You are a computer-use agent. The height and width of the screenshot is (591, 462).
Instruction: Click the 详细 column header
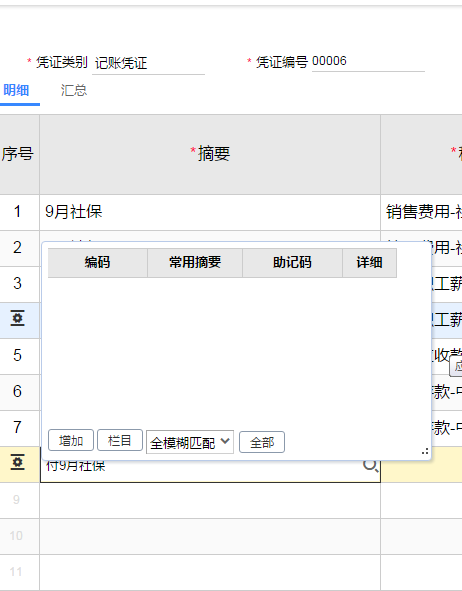pos(369,262)
